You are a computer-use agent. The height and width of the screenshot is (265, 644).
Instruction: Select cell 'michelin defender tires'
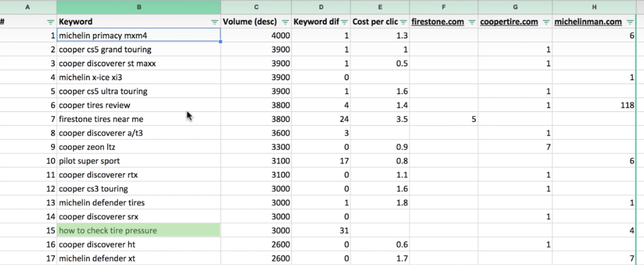(139, 202)
